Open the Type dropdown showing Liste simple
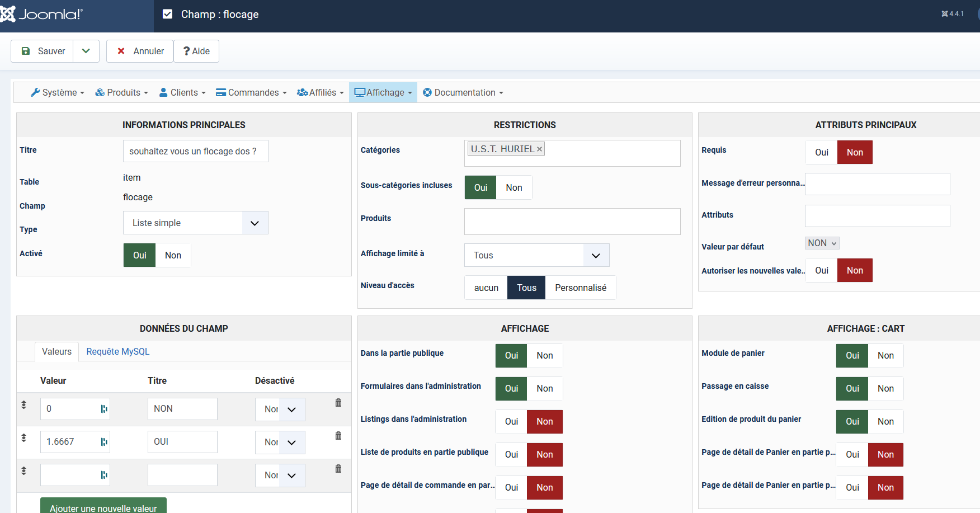This screenshot has height=513, width=980. 196,223
